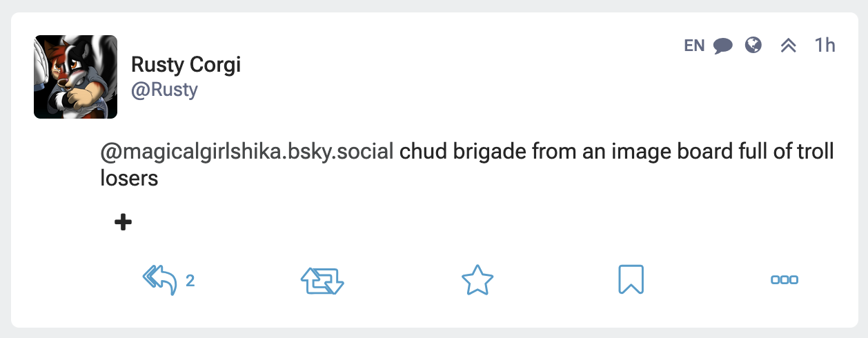Click the globe public visibility icon
The height and width of the screenshot is (338, 868).
[x=753, y=46]
